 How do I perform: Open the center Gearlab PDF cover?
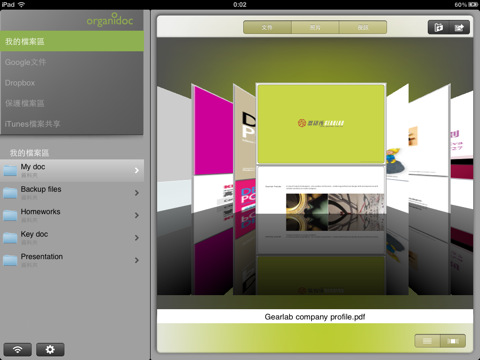pyautogui.click(x=321, y=148)
